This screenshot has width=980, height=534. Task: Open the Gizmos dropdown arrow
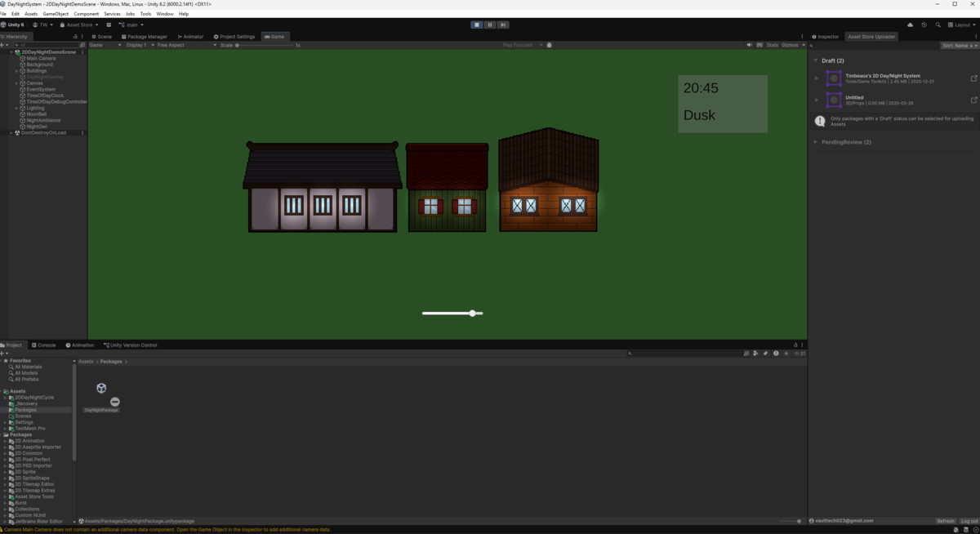[x=803, y=45]
